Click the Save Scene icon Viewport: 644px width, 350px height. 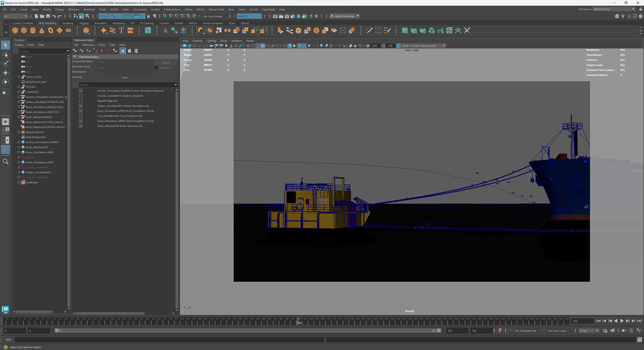(x=48, y=16)
